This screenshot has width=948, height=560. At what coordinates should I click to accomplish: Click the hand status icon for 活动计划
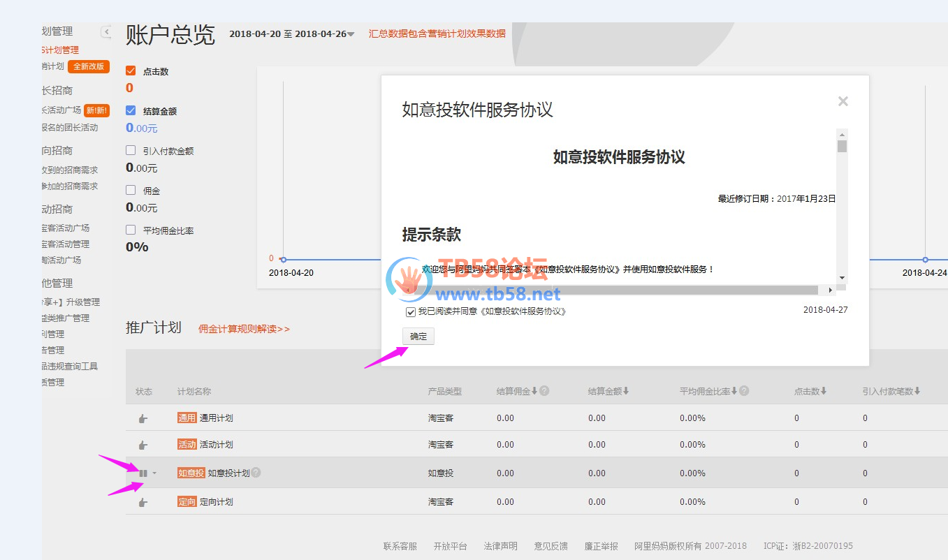coord(143,445)
